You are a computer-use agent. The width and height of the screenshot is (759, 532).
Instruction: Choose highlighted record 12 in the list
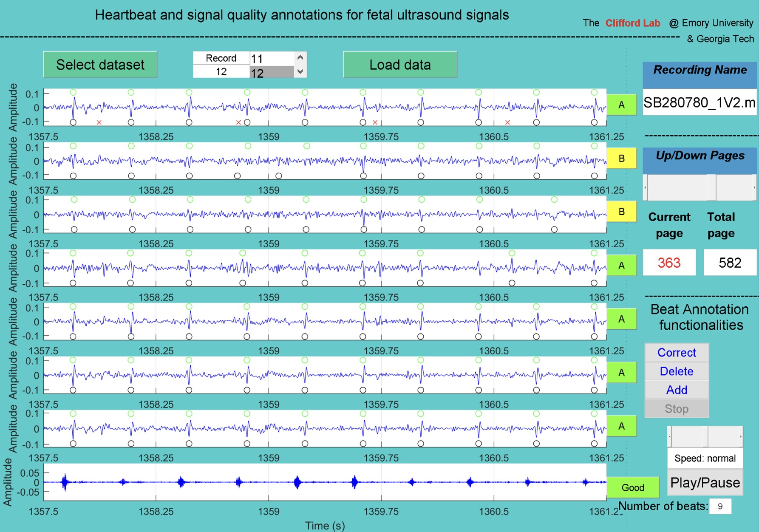(271, 73)
